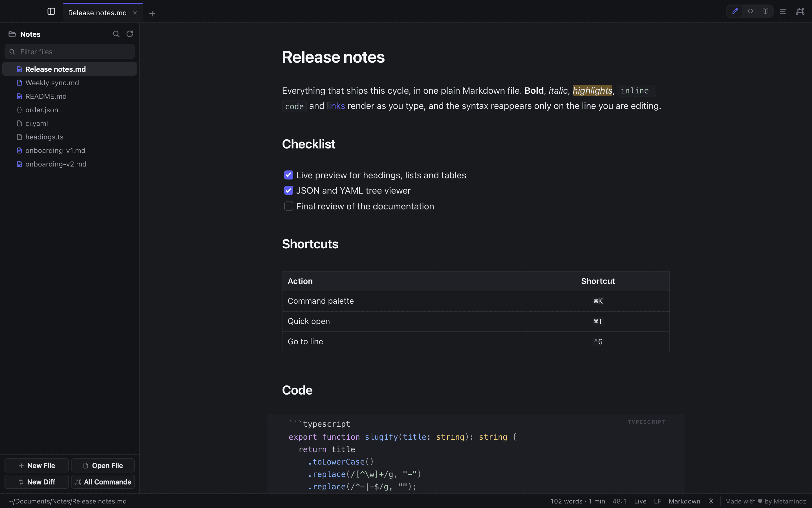Click the file path in status bar

(x=68, y=501)
